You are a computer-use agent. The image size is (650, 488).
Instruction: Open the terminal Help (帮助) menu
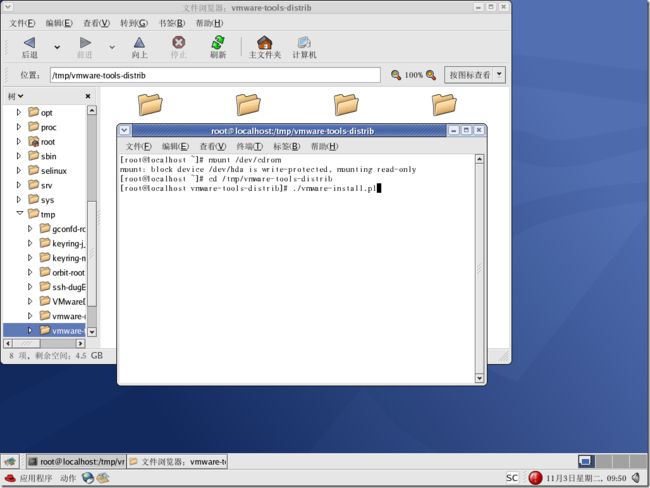(325, 146)
